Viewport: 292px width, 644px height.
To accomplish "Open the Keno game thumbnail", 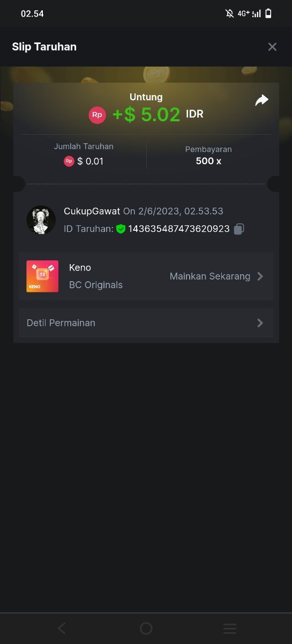I will [42, 276].
